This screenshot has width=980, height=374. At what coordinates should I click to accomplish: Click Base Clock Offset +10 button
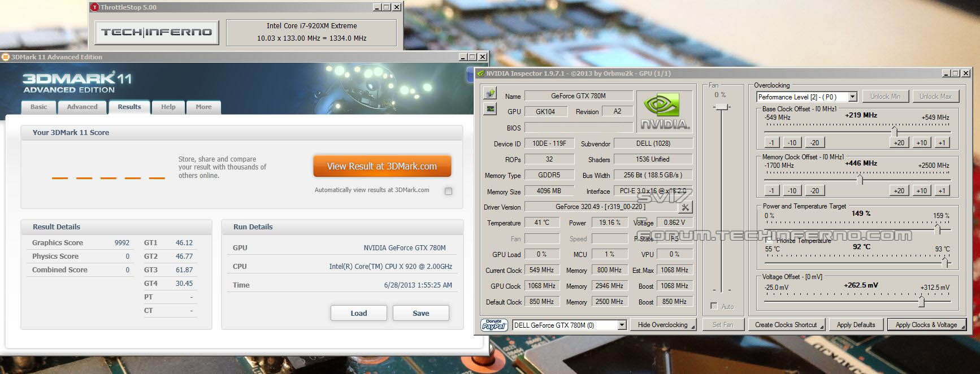[x=922, y=142]
